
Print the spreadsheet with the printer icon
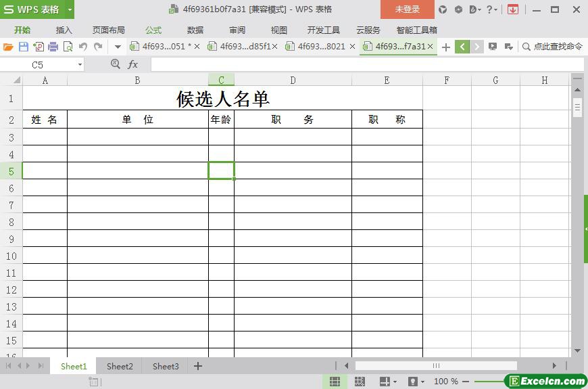[53, 47]
